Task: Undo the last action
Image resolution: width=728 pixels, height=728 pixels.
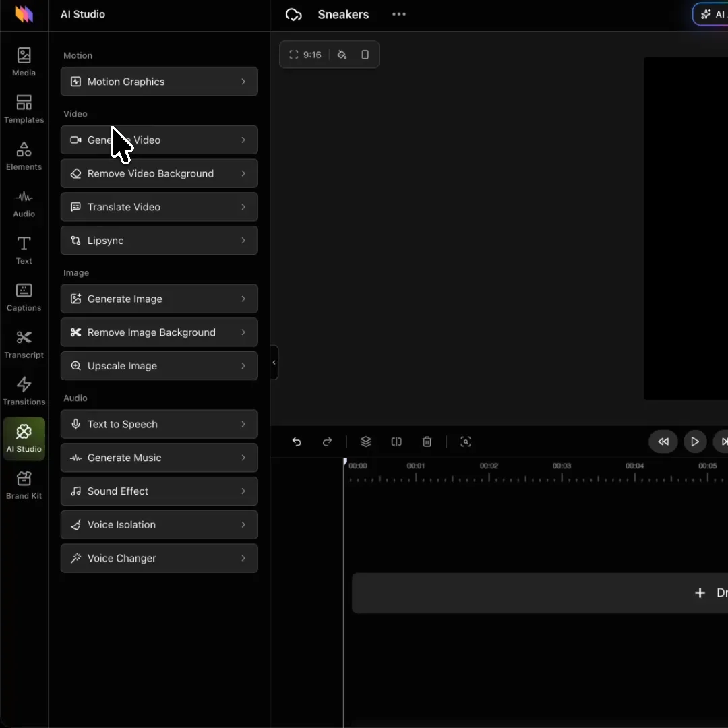Action: click(297, 442)
